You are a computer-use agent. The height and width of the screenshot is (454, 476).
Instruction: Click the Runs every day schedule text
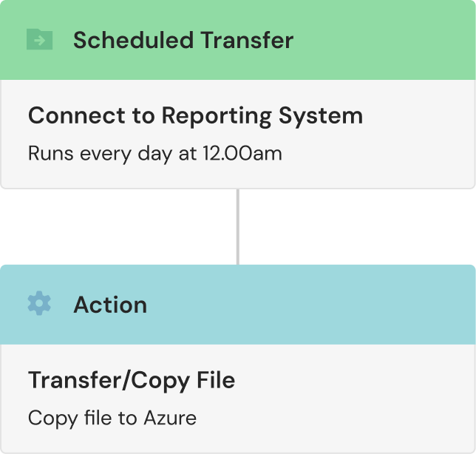(x=155, y=154)
